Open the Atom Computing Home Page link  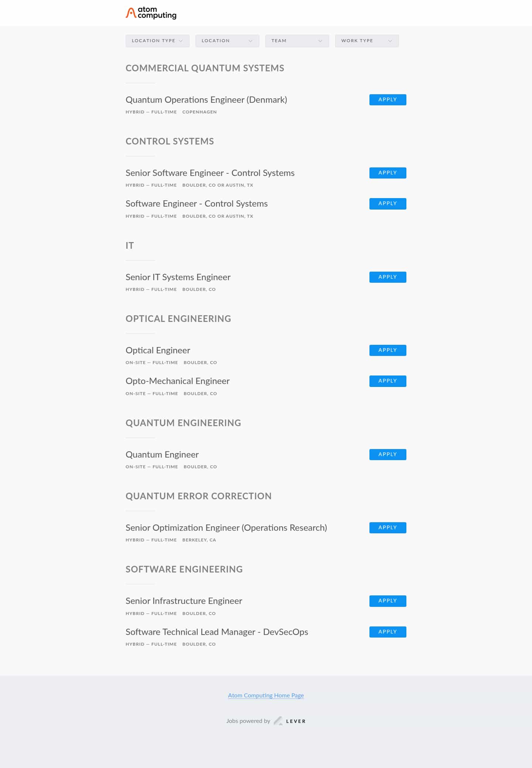tap(266, 696)
